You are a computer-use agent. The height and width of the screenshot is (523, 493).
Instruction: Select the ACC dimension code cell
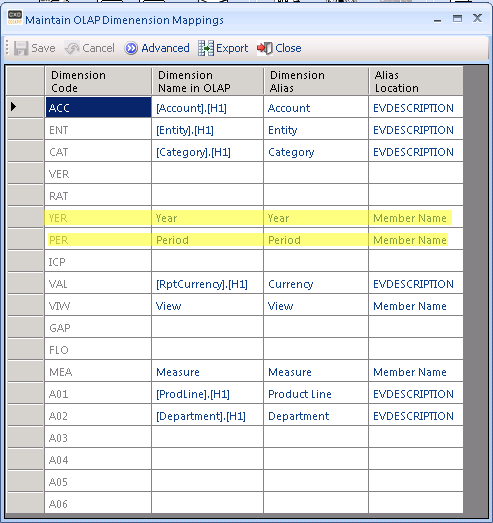click(98, 107)
